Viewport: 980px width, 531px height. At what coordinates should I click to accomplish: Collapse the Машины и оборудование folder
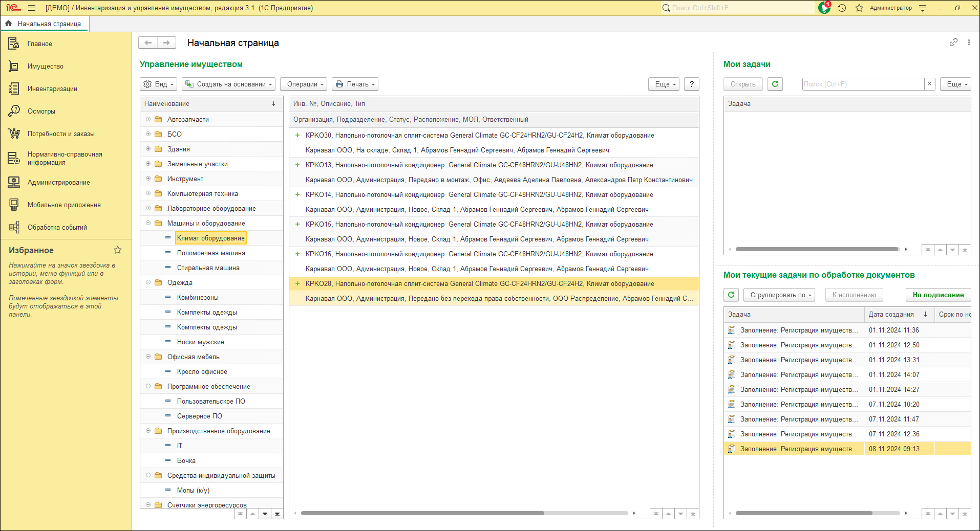click(148, 223)
